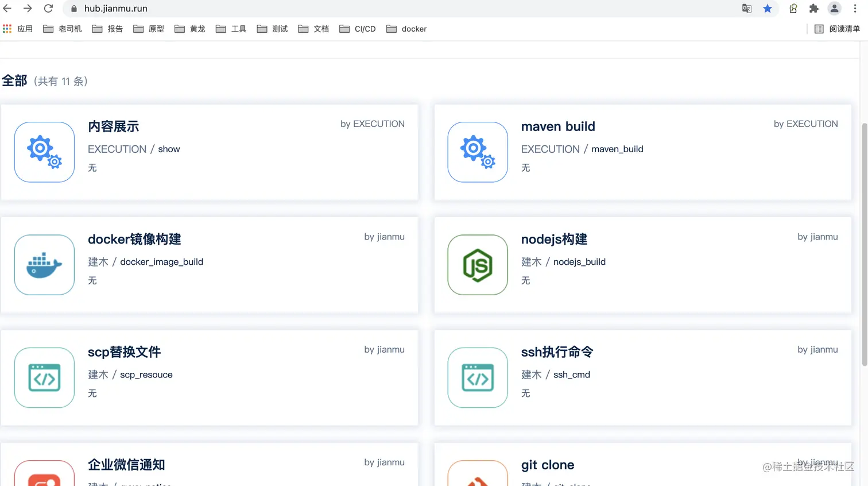Click the Docker whale icon

coord(44,265)
